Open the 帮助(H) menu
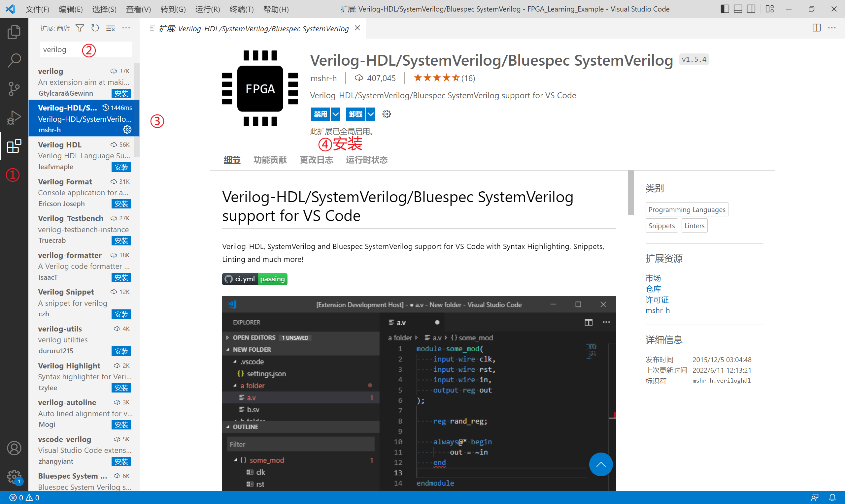 coord(276,9)
